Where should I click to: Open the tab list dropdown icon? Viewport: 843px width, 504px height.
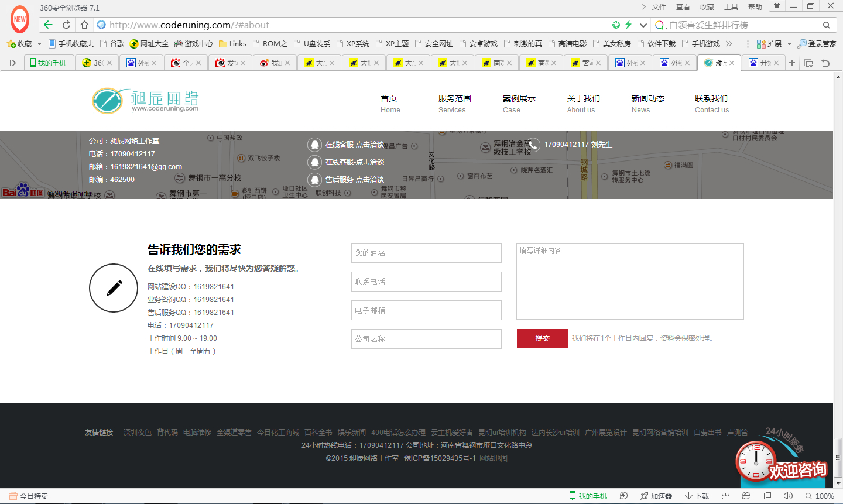[x=808, y=63]
